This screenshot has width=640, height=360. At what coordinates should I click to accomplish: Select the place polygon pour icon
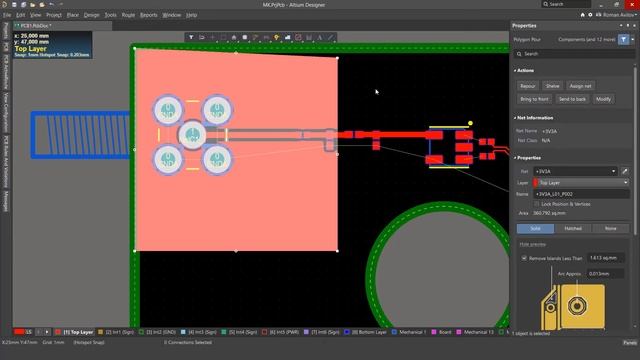(x=287, y=37)
